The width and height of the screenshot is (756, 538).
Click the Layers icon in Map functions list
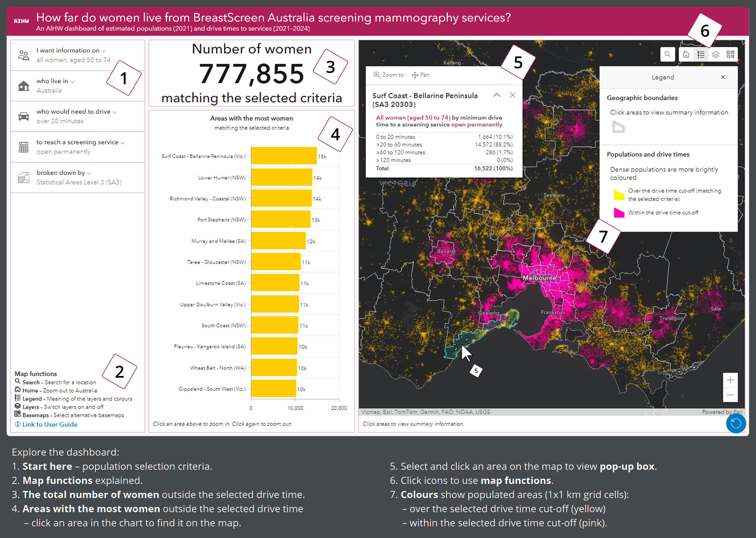(18, 406)
